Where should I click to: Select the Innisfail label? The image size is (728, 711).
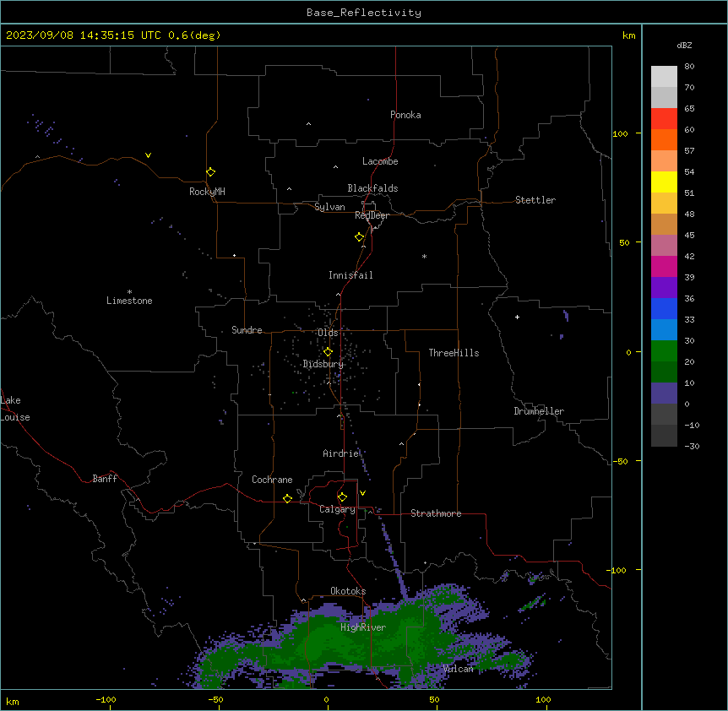click(x=350, y=275)
